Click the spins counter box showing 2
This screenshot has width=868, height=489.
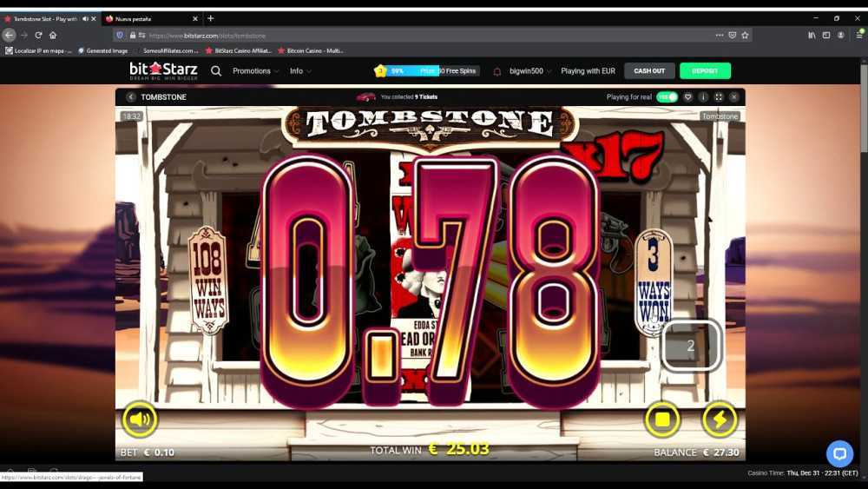tap(691, 346)
